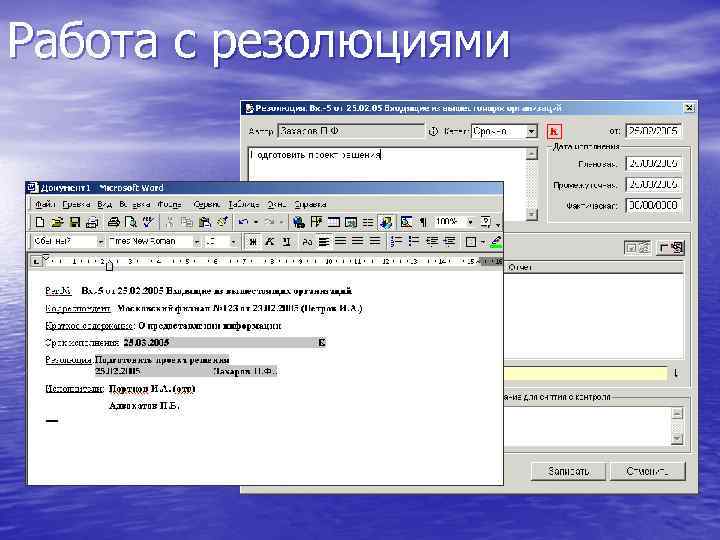720x540 pixels.
Task: Click the Промежуточная date field
Action: pyautogui.click(x=653, y=185)
